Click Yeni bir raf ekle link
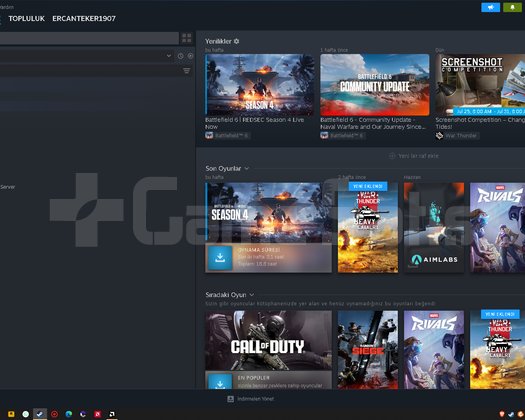The width and height of the screenshot is (525, 420). [418, 156]
